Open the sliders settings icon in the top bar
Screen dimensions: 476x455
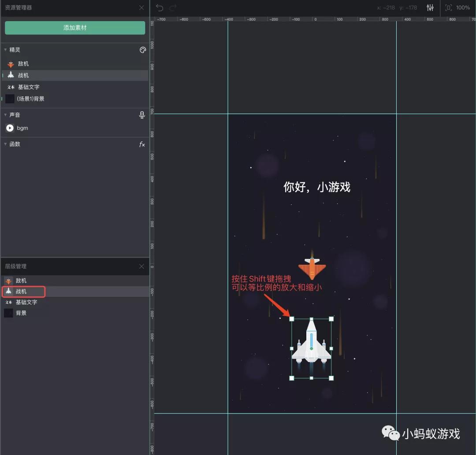pyautogui.click(x=430, y=7)
